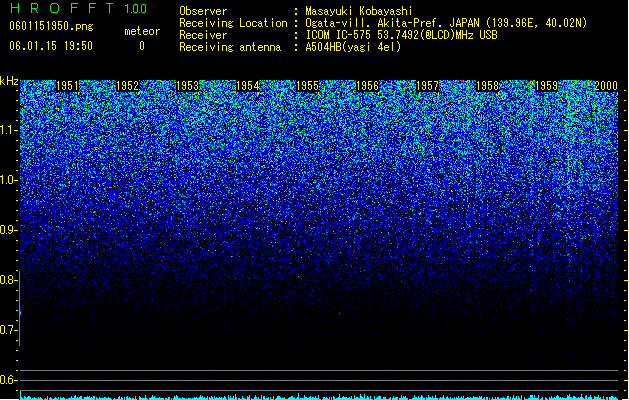Viewport: 629px width, 400px height.
Task: Click the 1954 time marker
Action: pos(248,86)
